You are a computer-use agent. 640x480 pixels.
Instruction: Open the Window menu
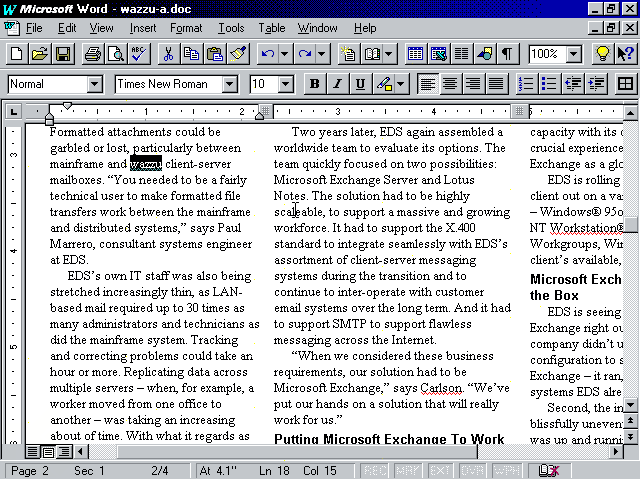(x=318, y=28)
